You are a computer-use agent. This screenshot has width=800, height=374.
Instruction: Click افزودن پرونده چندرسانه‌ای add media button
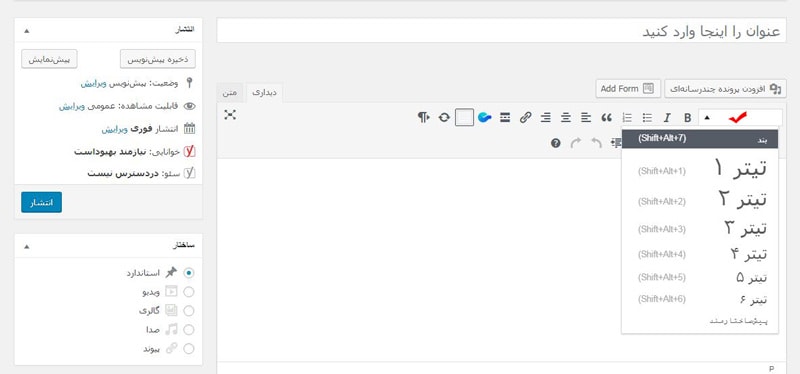coord(726,88)
